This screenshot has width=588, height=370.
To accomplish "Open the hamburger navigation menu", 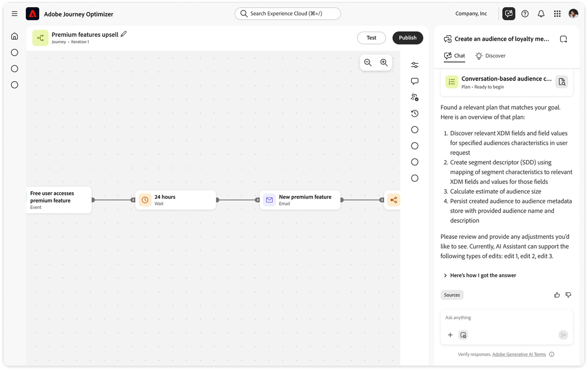I will (14, 14).
